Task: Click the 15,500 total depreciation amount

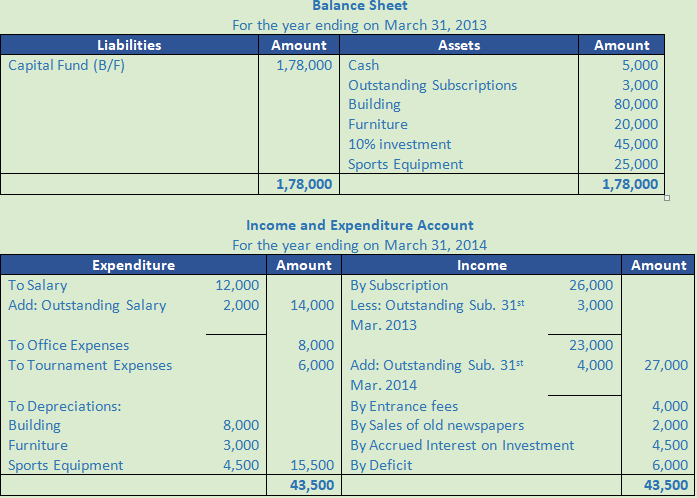Action: (x=312, y=465)
